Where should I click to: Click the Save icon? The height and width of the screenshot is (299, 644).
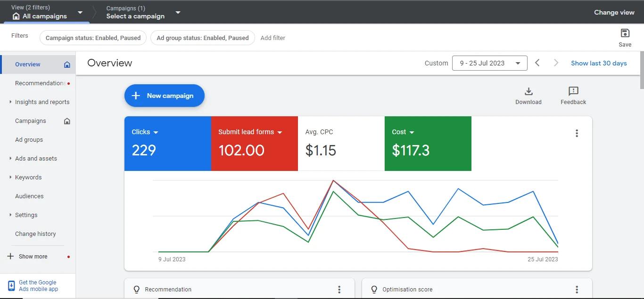point(625,33)
